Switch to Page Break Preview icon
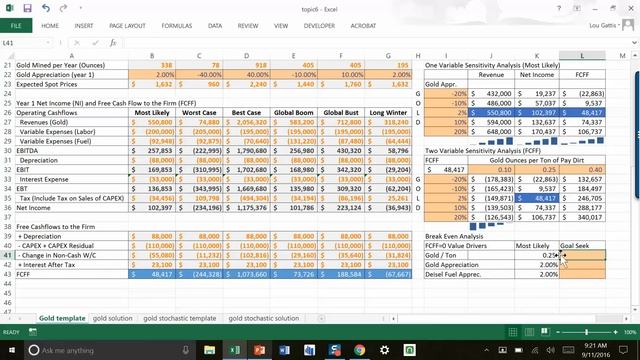Screen dimensions: 640x360 [x=545, y=332]
